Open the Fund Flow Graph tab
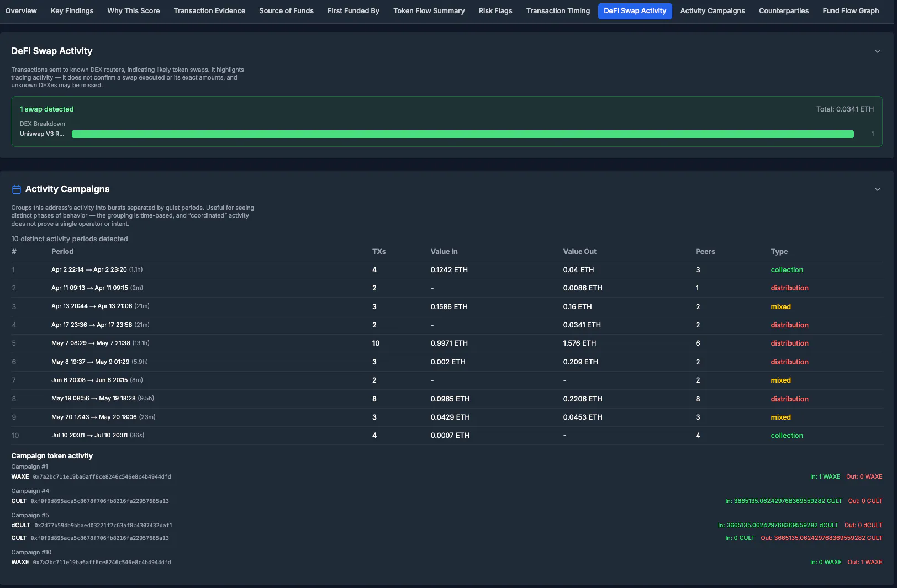 click(850, 11)
